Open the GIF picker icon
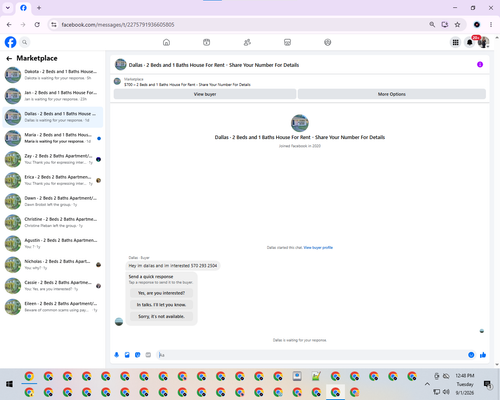 tap(148, 355)
